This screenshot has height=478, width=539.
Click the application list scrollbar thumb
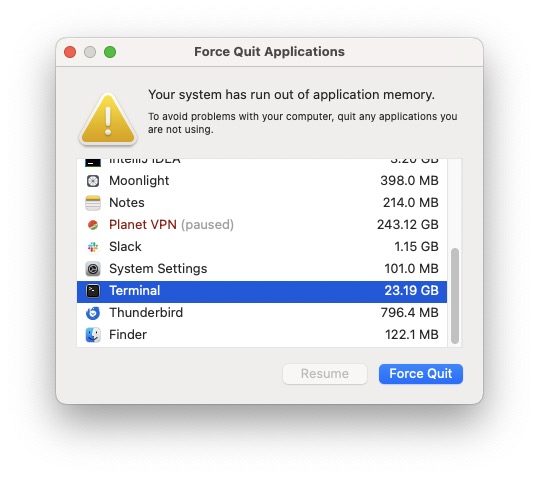(x=455, y=296)
